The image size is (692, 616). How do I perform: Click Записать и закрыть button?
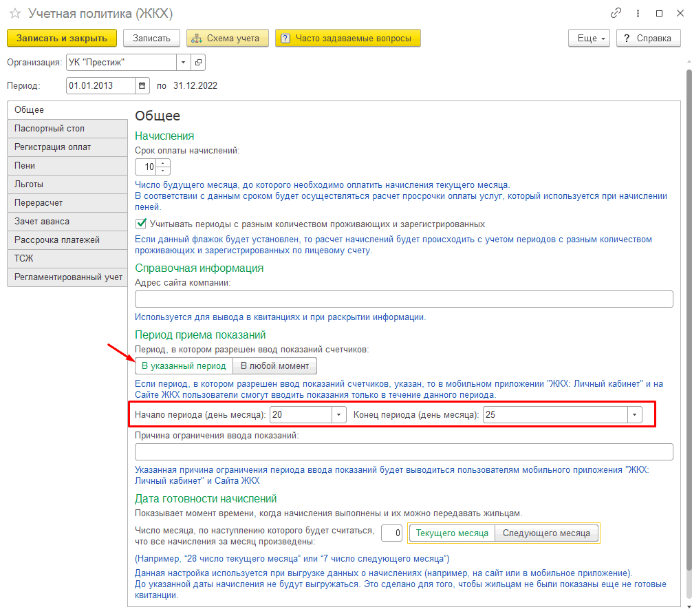(x=62, y=39)
